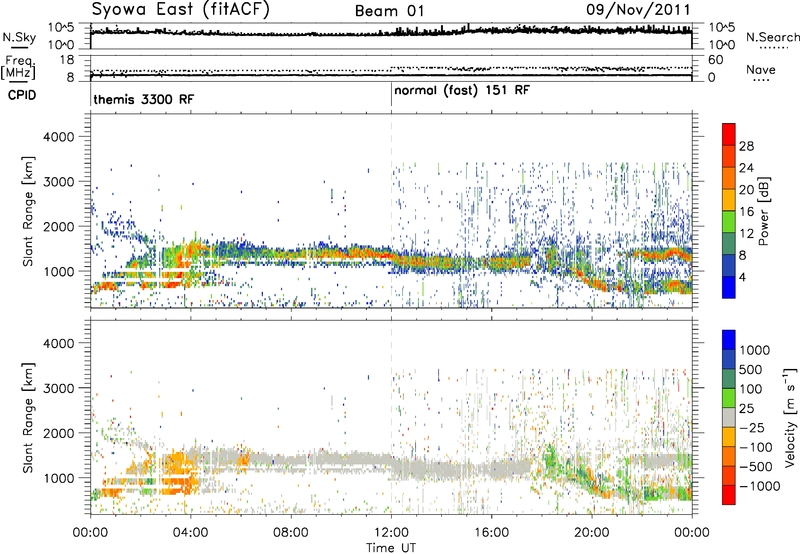Viewport: 800px width, 554px height.
Task: Click the blue bottom of Power color bar
Action: (729, 287)
